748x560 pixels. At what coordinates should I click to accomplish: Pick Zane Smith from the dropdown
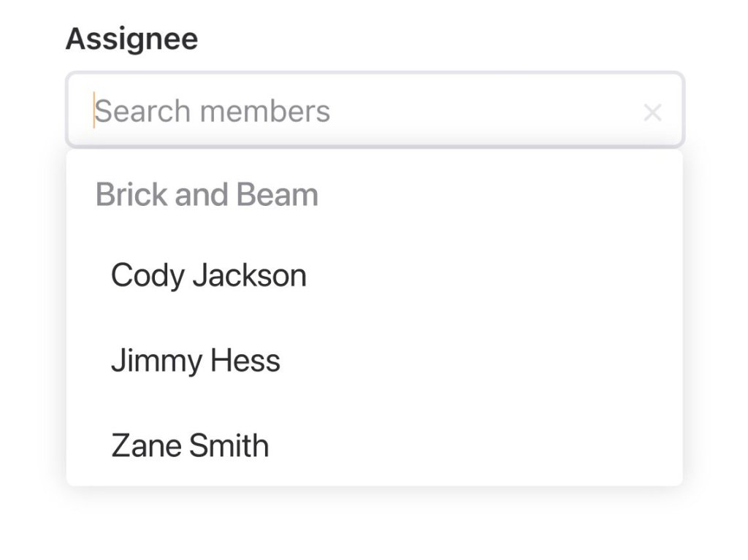coord(190,445)
